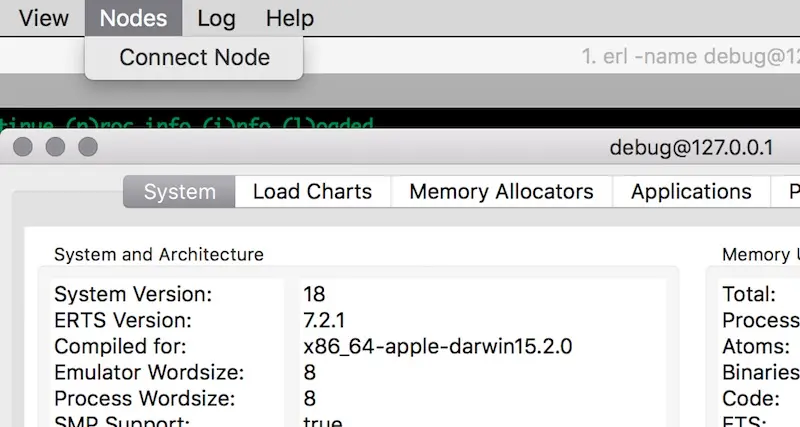Switch to the Load Charts tab
Screen dimensions: 800x427
tap(312, 192)
